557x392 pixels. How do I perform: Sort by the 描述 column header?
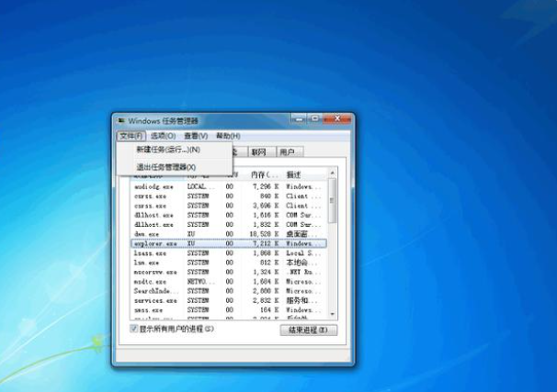pyautogui.click(x=303, y=174)
